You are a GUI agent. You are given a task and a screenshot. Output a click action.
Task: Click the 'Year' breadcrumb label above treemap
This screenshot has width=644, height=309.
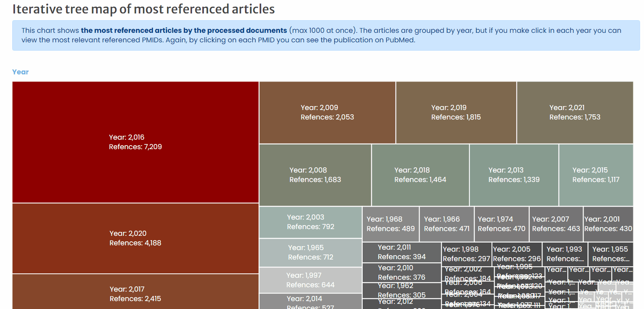pyautogui.click(x=21, y=72)
